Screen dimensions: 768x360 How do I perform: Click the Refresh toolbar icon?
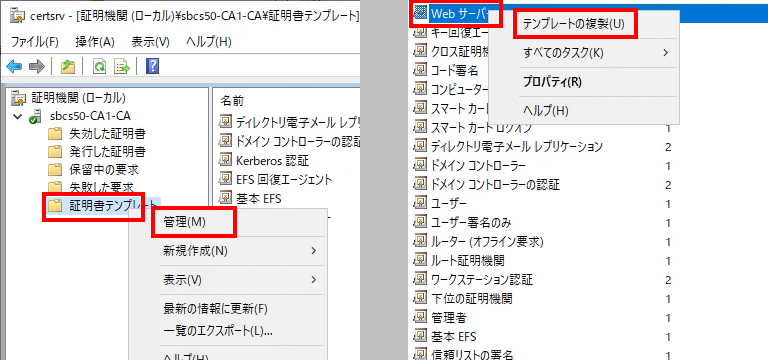tap(100, 67)
